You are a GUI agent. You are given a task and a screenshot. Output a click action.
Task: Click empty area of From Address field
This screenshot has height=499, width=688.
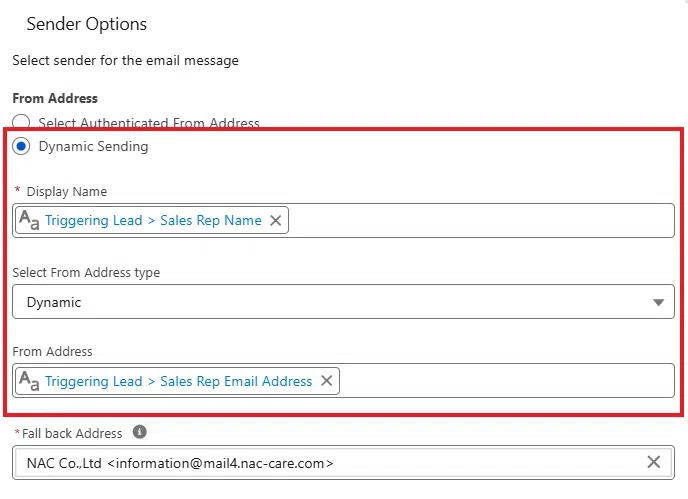coord(507,381)
